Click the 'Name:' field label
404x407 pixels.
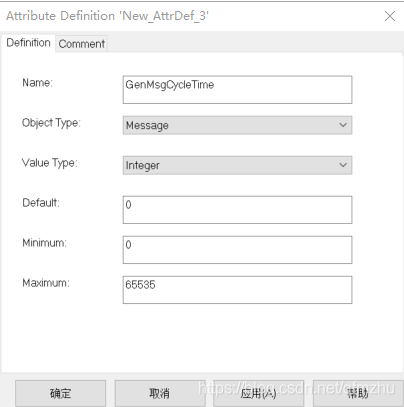pyautogui.click(x=37, y=82)
